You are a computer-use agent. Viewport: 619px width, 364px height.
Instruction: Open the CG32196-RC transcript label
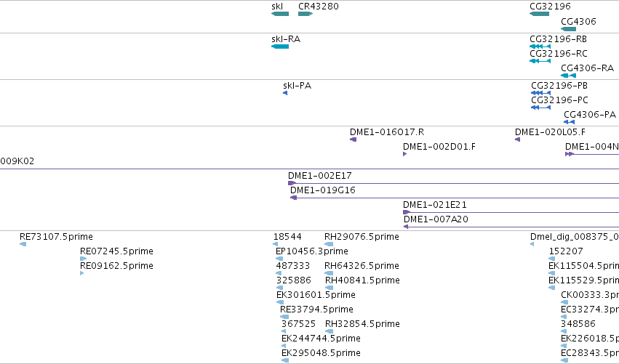pos(558,54)
